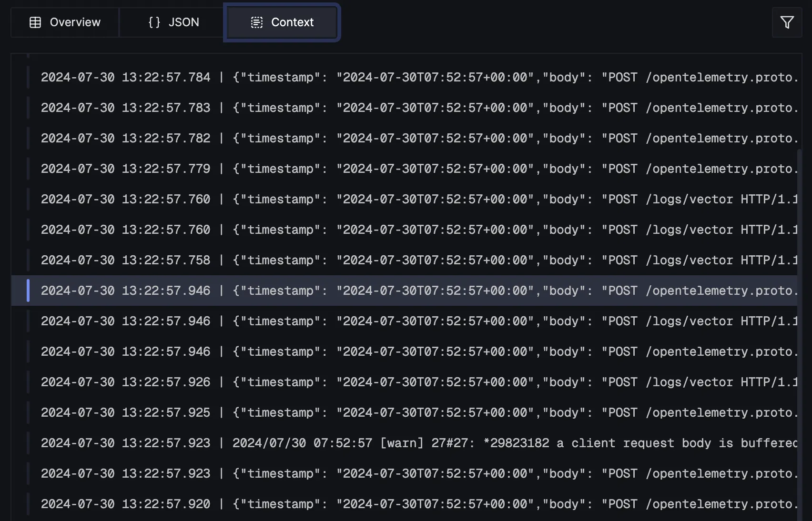812x521 pixels.
Task: Open the filter funnel icon
Action: [x=787, y=22]
